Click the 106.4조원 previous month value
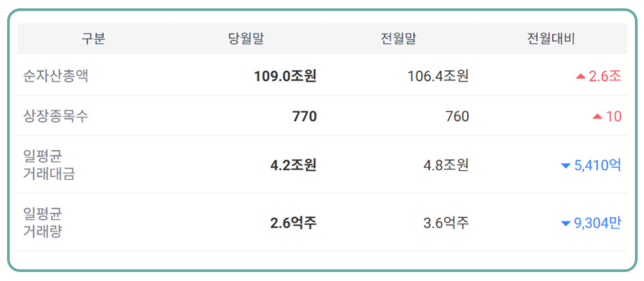This screenshot has width=644, height=281. [x=438, y=76]
